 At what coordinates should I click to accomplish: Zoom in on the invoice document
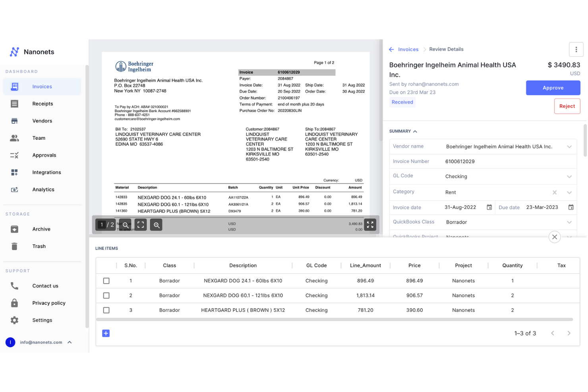click(157, 225)
